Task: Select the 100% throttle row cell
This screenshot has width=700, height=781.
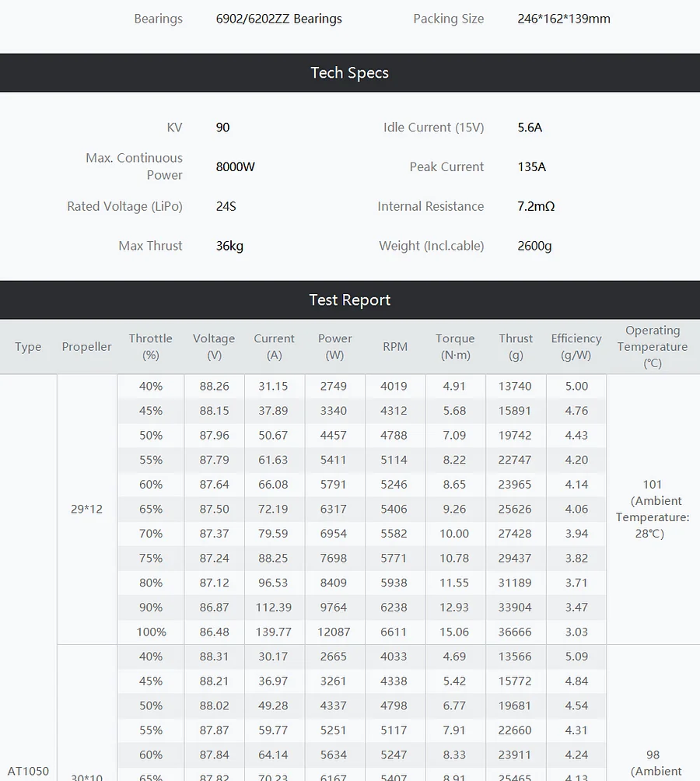Action: point(151,632)
